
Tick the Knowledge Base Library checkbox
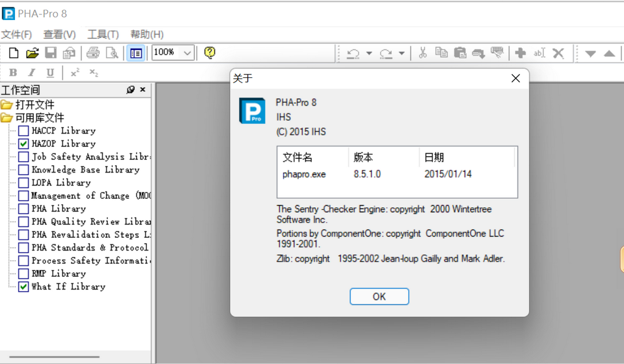24,170
